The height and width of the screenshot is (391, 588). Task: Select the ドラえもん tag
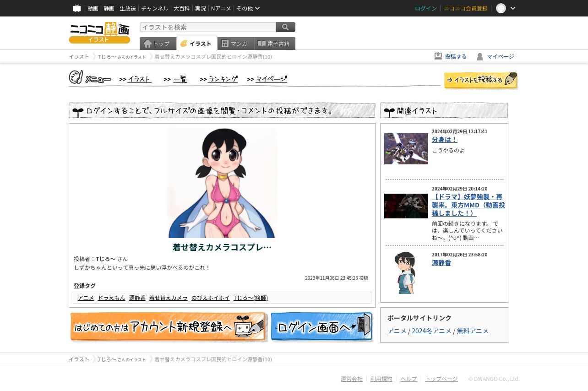click(111, 298)
